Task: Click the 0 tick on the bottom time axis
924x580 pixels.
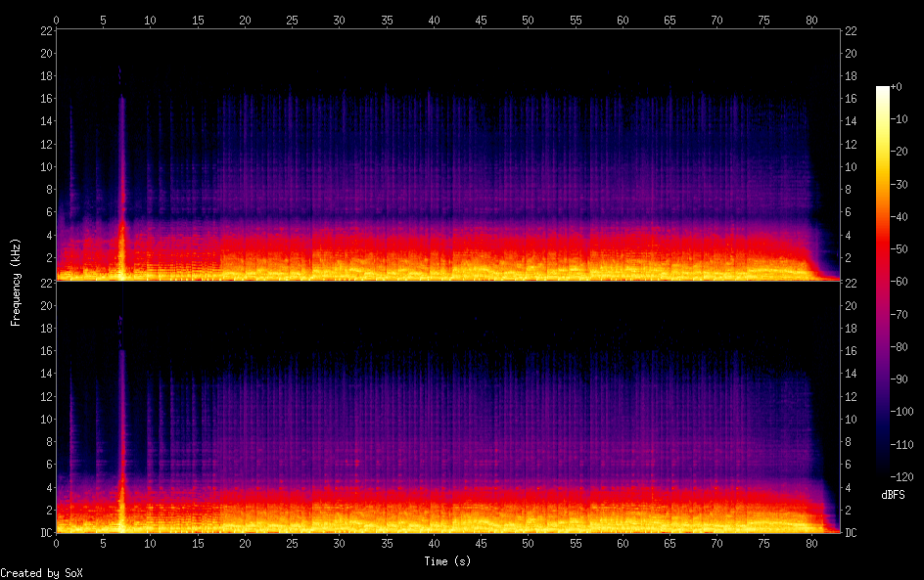Action: 57,543
